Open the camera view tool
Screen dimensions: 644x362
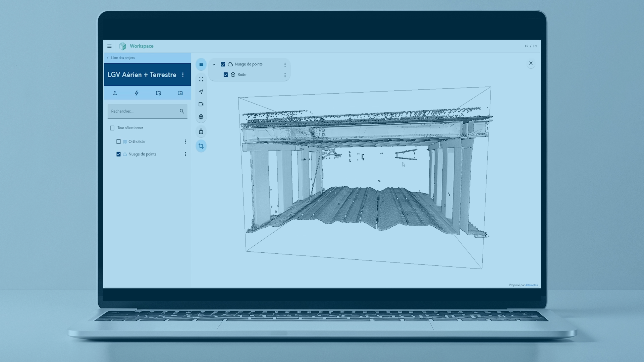[201, 104]
